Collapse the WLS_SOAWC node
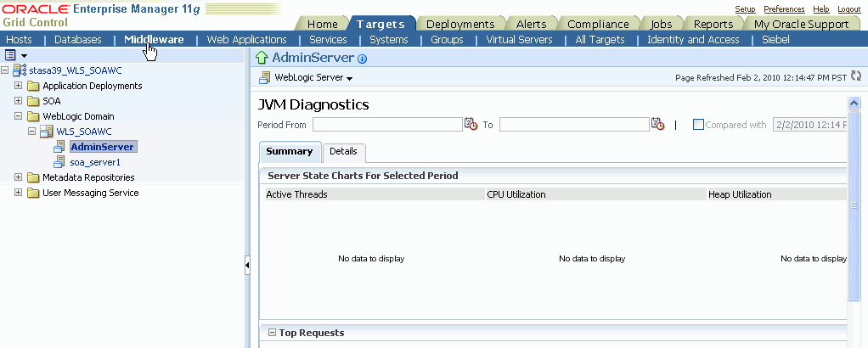 tap(32, 132)
